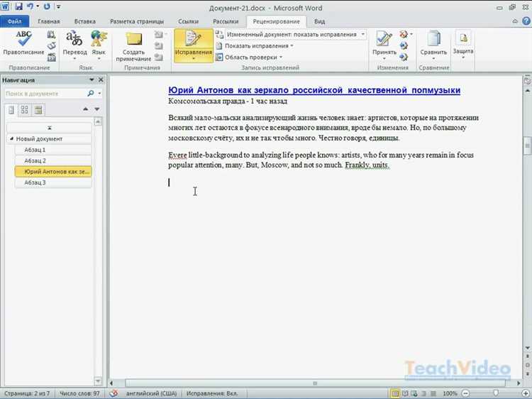Screen dimensions: 532x399
Task: Switch to the Главная tab
Action: (x=49, y=21)
